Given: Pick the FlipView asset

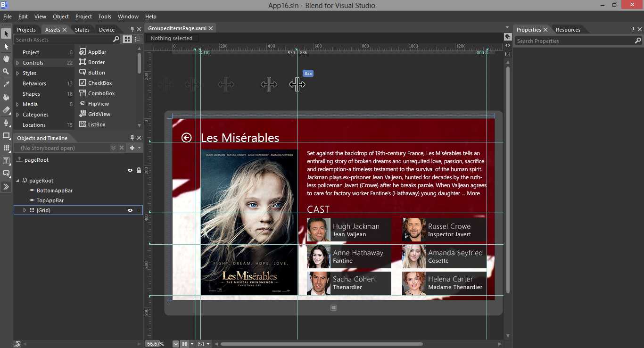Looking at the screenshot, I should (x=94, y=104).
